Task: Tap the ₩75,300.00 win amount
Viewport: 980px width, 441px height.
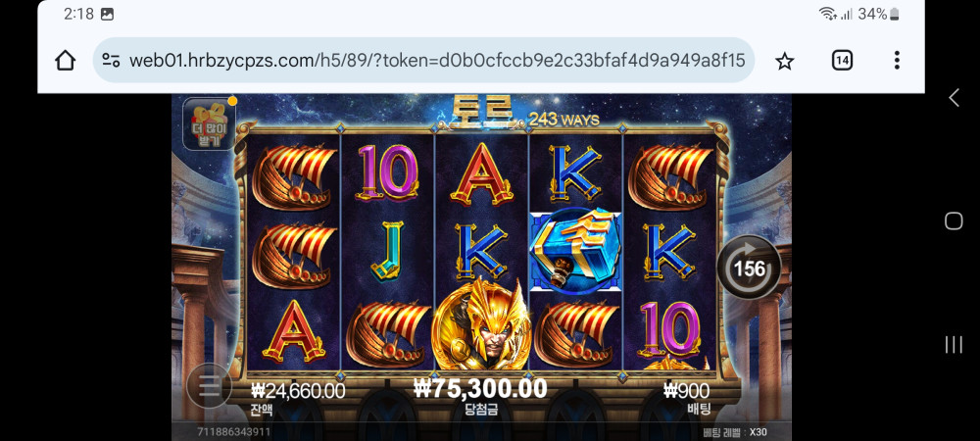Action: pos(480,388)
